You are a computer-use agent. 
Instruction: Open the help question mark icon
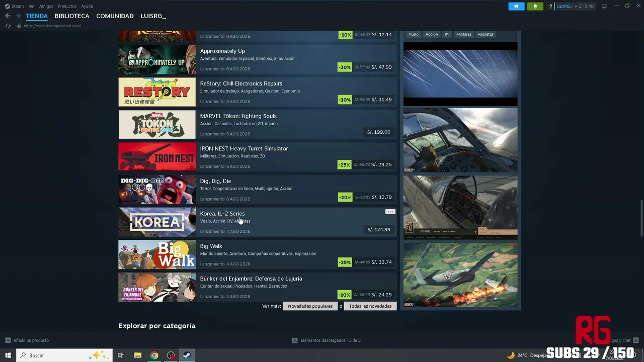coord(551,7)
